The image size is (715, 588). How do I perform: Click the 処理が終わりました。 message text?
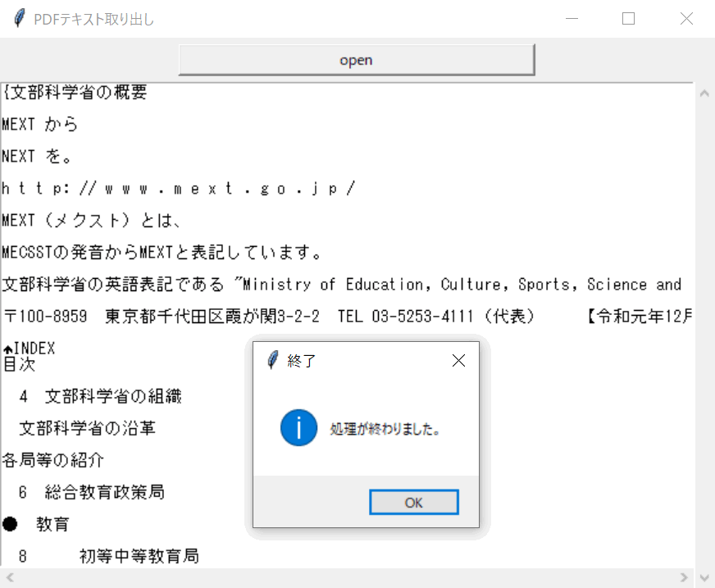click(385, 429)
